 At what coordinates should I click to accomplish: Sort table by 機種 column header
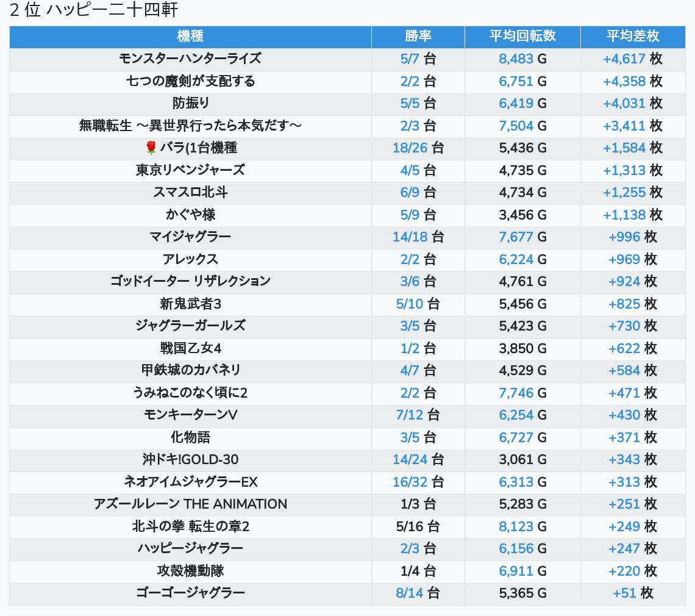(x=190, y=37)
